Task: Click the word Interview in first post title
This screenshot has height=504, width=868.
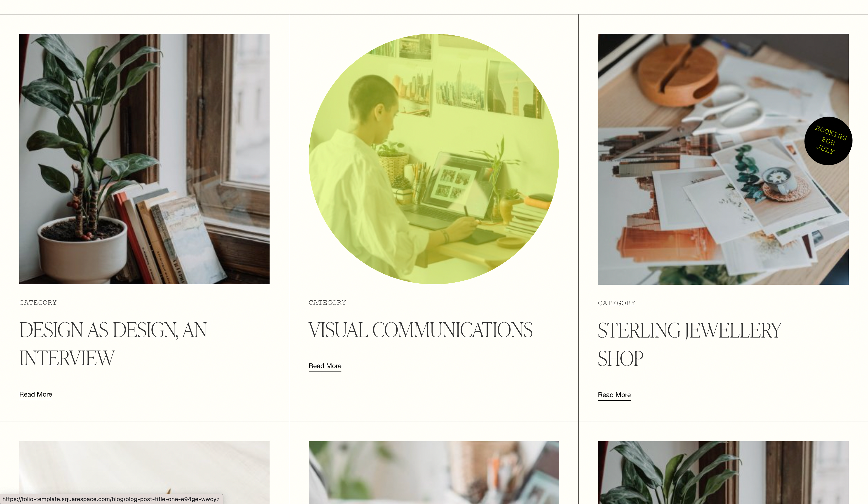Action: pyautogui.click(x=67, y=358)
